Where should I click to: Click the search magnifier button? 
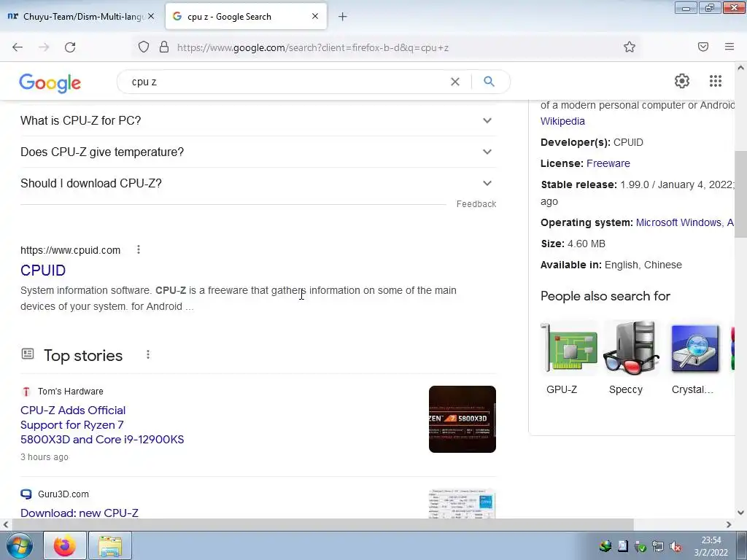pos(489,82)
